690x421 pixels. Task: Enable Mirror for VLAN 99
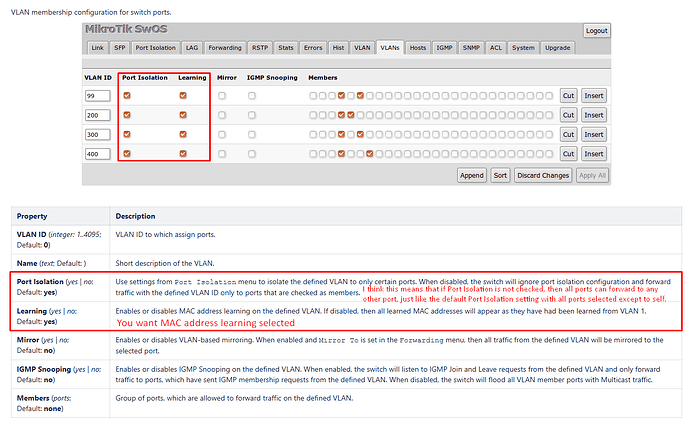click(x=222, y=95)
